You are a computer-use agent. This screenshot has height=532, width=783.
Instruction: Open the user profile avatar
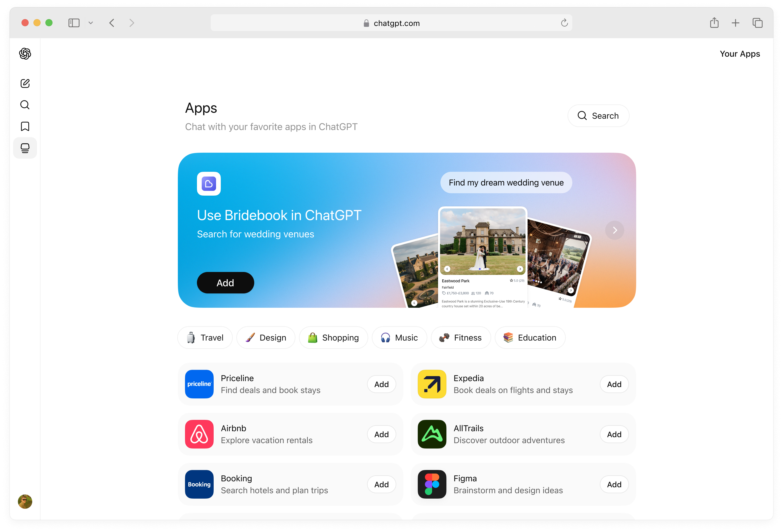click(25, 501)
